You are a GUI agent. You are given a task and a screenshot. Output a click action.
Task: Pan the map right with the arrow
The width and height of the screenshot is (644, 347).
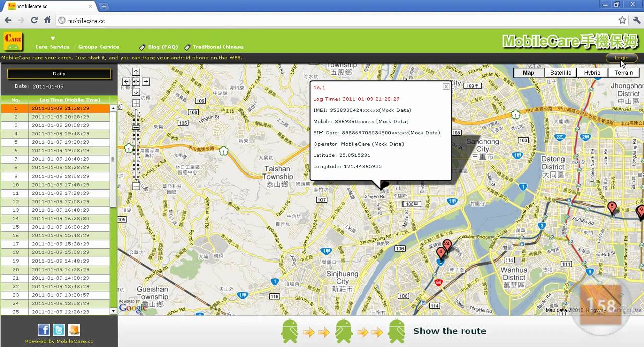point(146,81)
